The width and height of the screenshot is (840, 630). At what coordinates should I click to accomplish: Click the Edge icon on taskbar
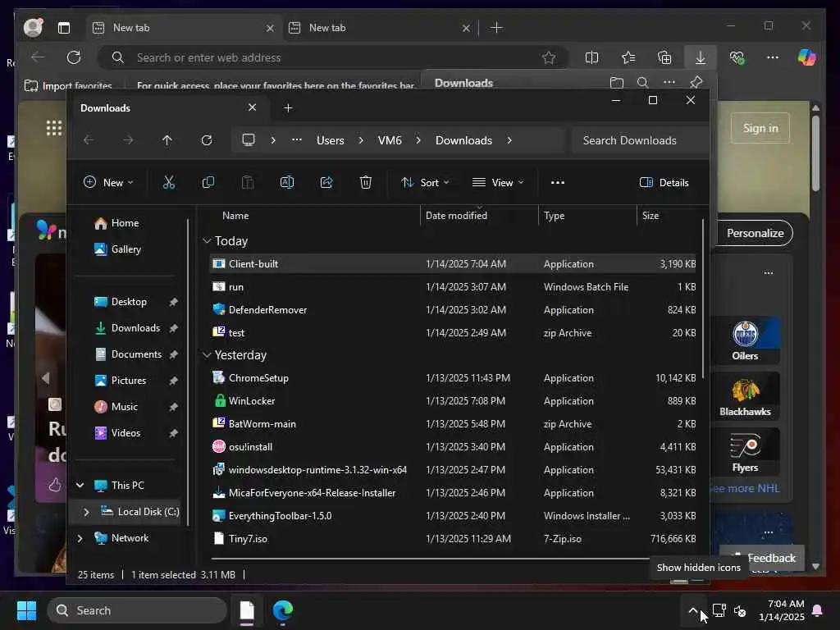pos(282,610)
